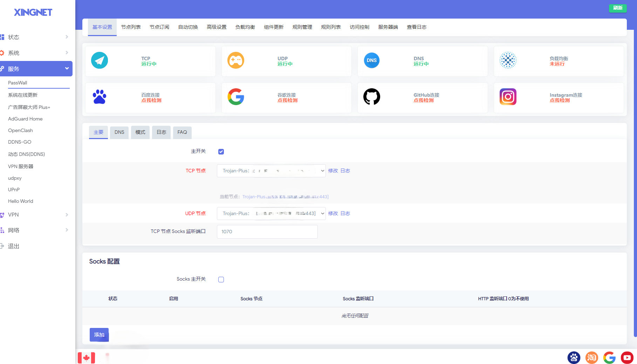637x364 pixels.
Task: Click the load balancing dotted icon
Action: pos(508,60)
